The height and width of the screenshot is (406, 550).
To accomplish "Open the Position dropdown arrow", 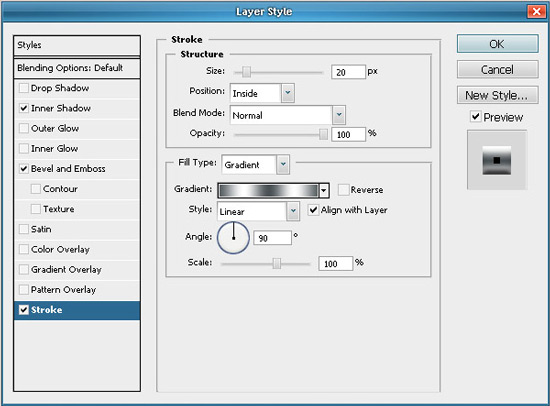I will pos(288,93).
